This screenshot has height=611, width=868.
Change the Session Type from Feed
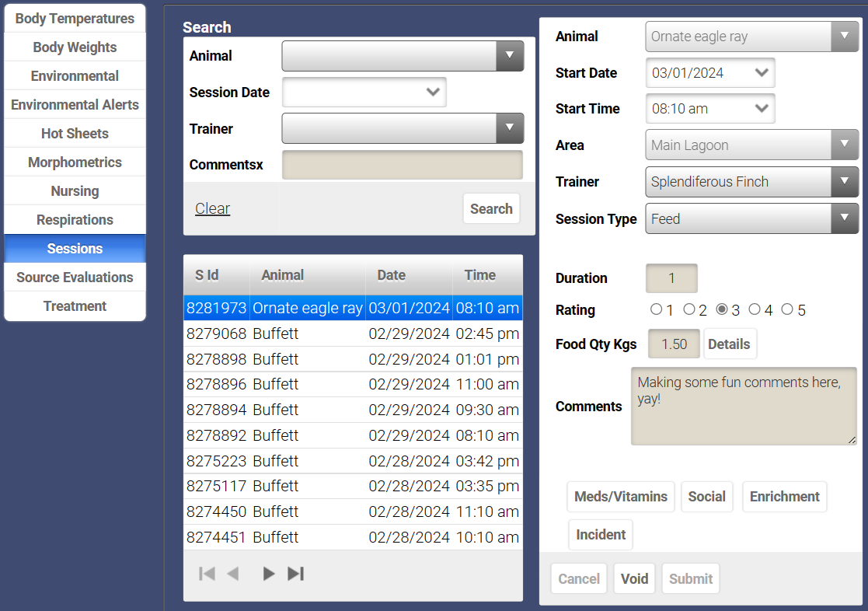[845, 218]
